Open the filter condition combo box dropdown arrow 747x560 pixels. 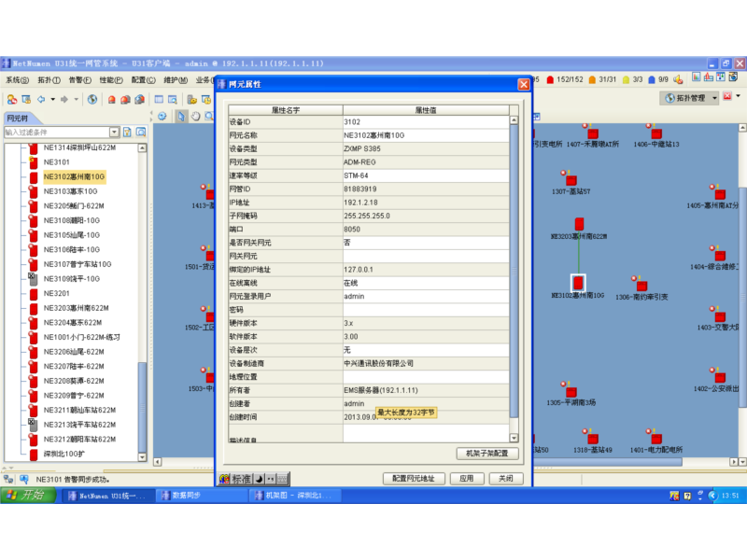[115, 133]
